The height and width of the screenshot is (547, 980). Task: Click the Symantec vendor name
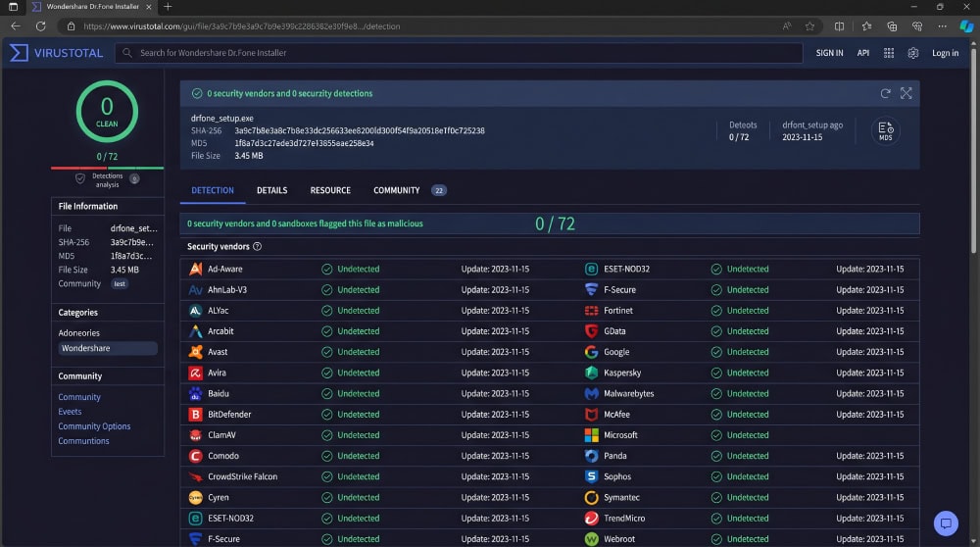621,498
